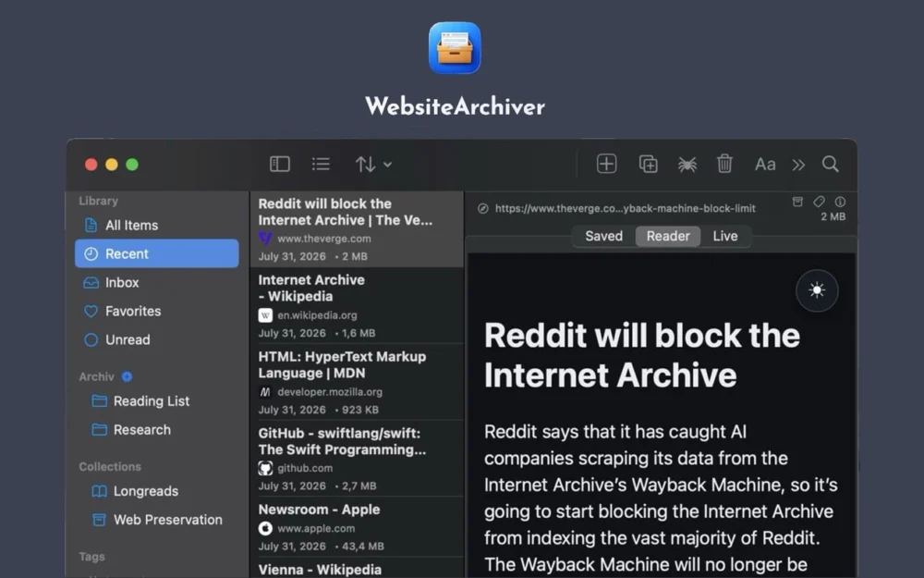Open the Web Preservation collection
924x578 pixels.
pyautogui.click(x=157, y=520)
